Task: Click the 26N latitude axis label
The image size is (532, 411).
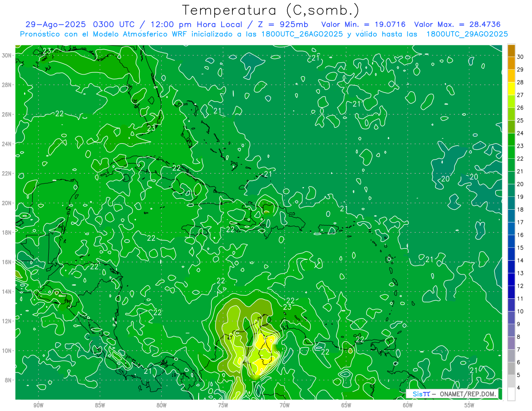Action: [x=7, y=114]
